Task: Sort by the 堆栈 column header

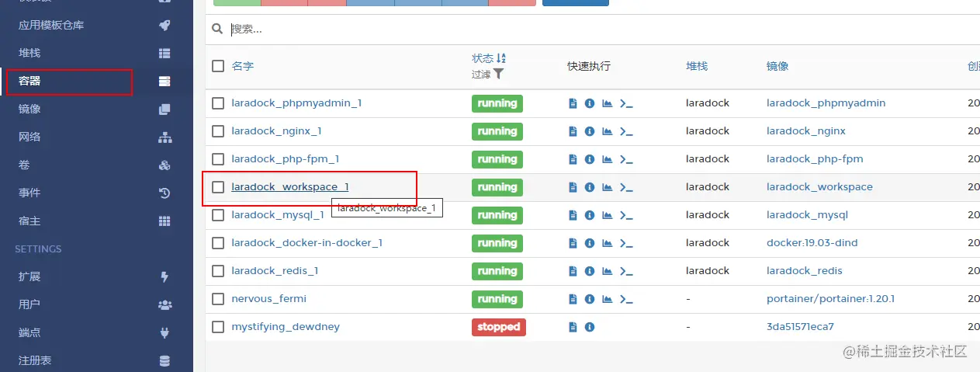Action: 697,66
